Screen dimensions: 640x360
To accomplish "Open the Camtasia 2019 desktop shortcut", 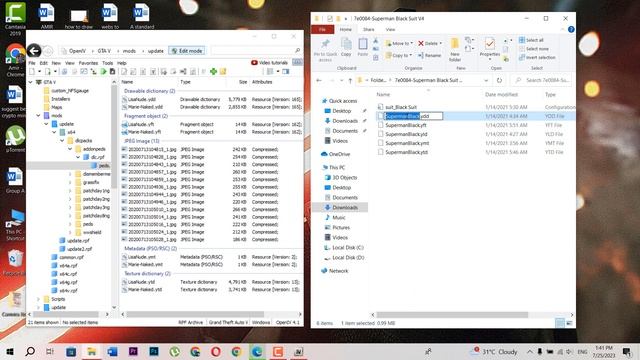I will coord(15,18).
